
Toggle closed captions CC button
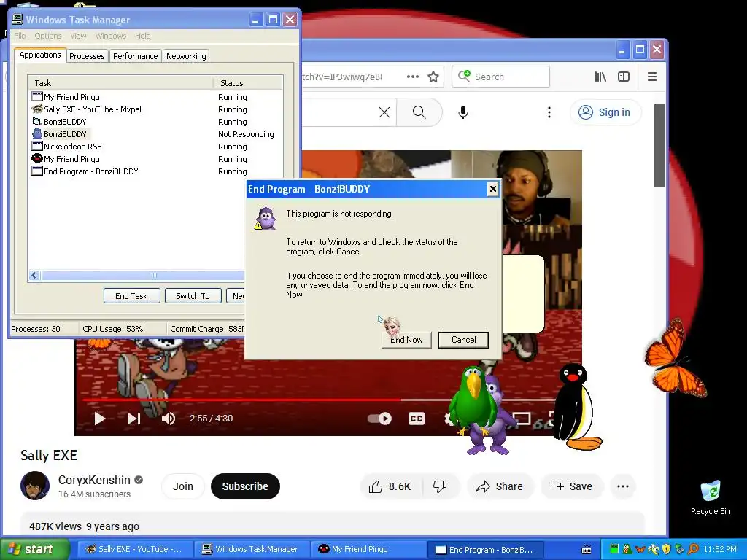(417, 419)
